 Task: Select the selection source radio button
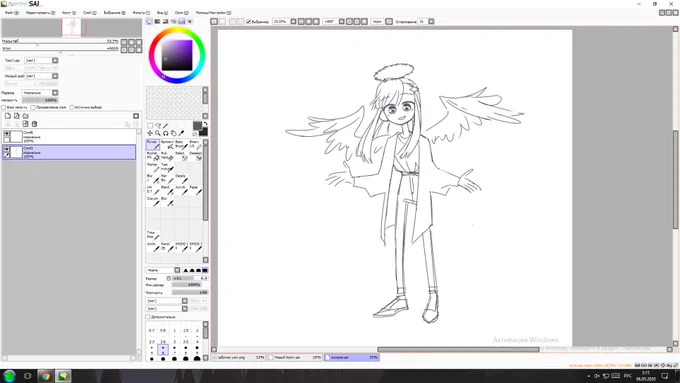coord(72,107)
